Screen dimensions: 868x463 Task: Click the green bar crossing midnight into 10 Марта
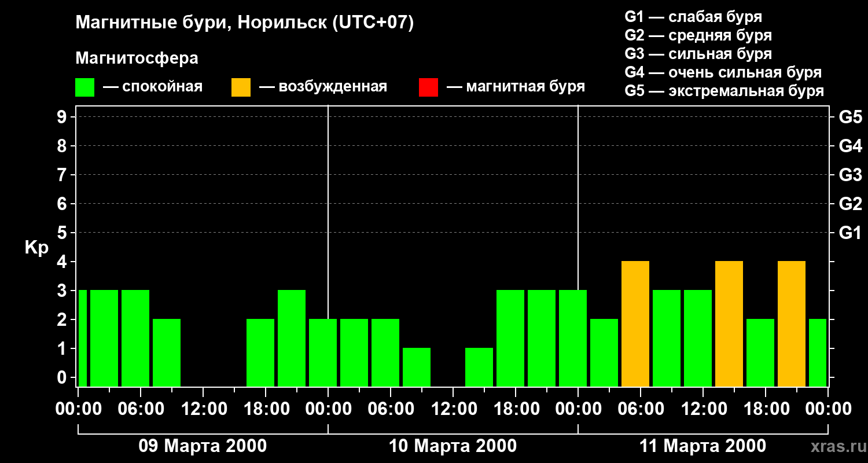click(x=323, y=352)
